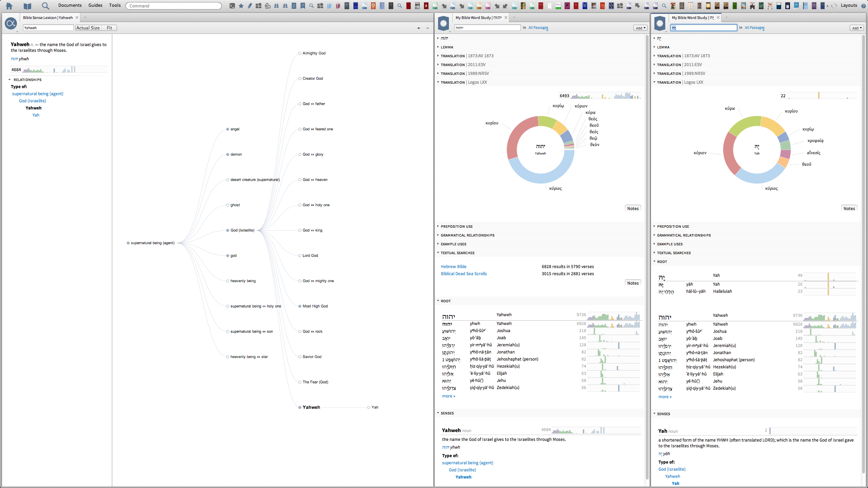Toggle Actual Size view mode
868x488 pixels.
point(88,28)
